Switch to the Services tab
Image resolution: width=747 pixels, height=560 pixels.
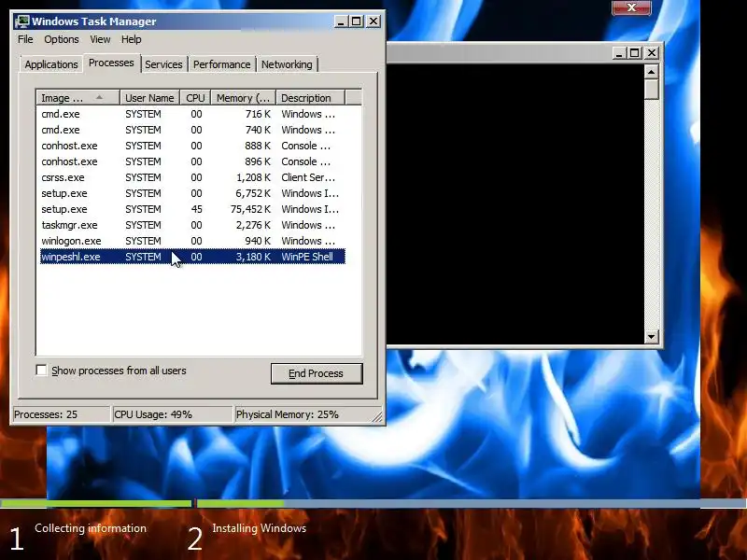coord(163,64)
